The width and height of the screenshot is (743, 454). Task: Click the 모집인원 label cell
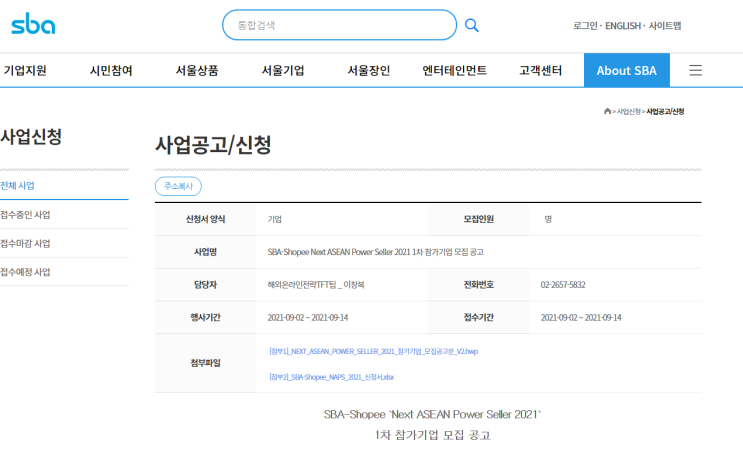pyautogui.click(x=479, y=219)
